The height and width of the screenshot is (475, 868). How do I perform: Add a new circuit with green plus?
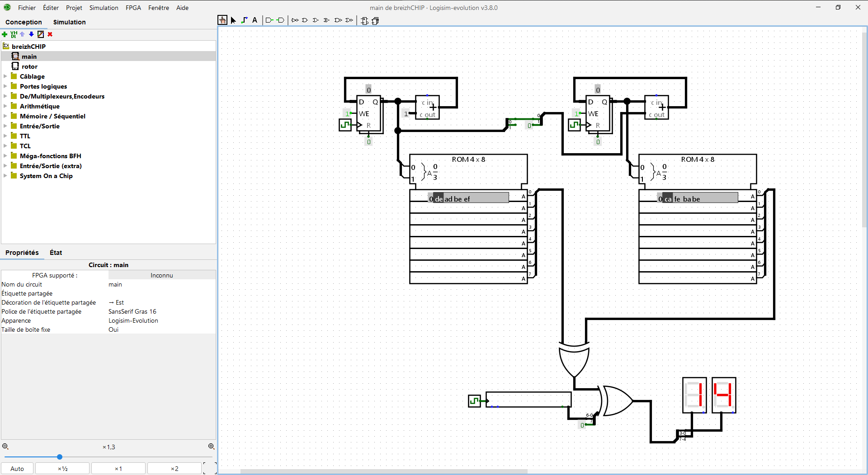[x=5, y=34]
